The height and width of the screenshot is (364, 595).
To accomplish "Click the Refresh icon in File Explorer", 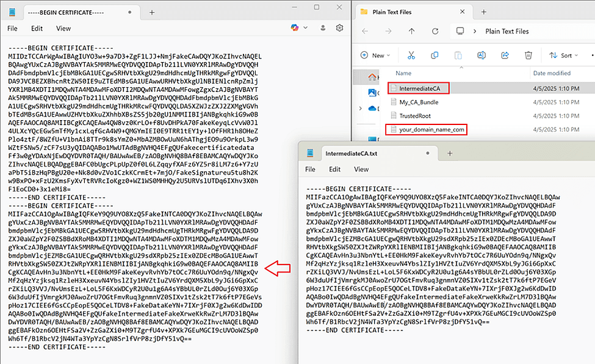I will (x=435, y=31).
